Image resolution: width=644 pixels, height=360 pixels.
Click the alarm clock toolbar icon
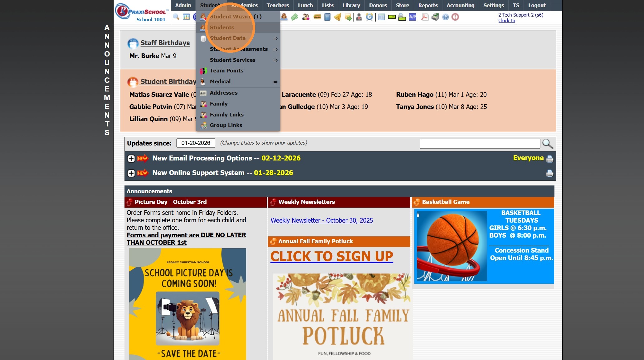click(369, 17)
